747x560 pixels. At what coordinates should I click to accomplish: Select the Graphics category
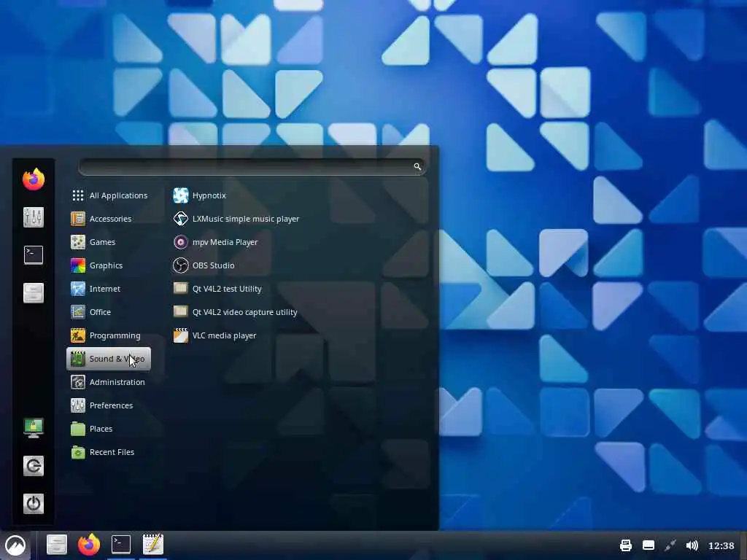click(109, 265)
